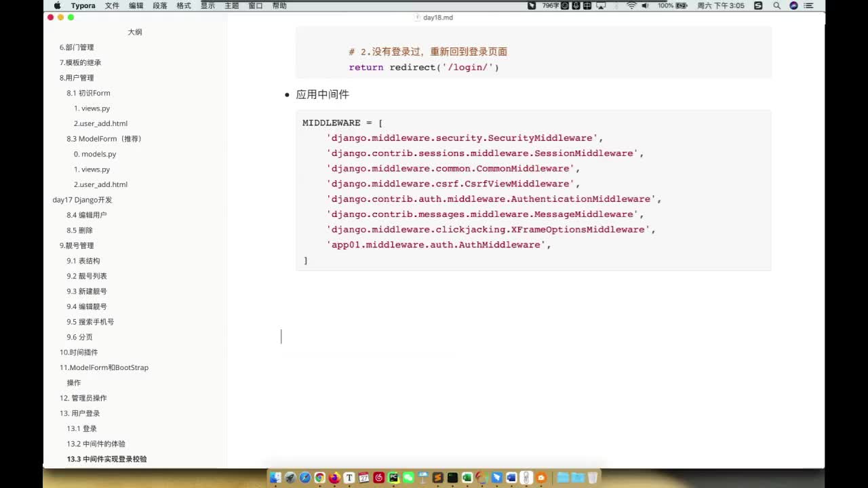Open the 窗口 menu

click(x=256, y=5)
